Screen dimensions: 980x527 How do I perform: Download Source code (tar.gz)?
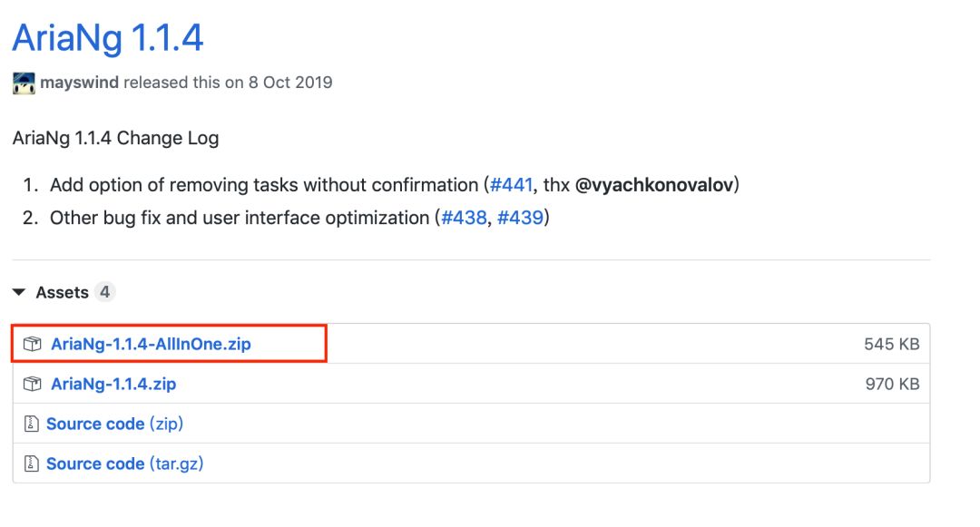tap(124, 464)
